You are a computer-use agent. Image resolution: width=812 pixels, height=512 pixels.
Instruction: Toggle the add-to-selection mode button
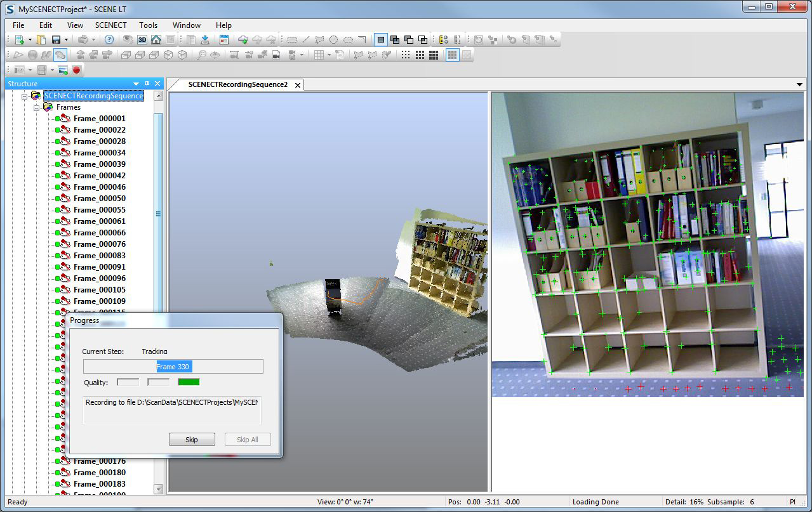coord(394,39)
